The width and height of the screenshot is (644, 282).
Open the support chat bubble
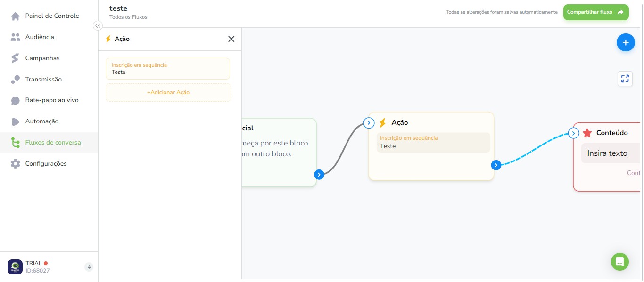620,262
